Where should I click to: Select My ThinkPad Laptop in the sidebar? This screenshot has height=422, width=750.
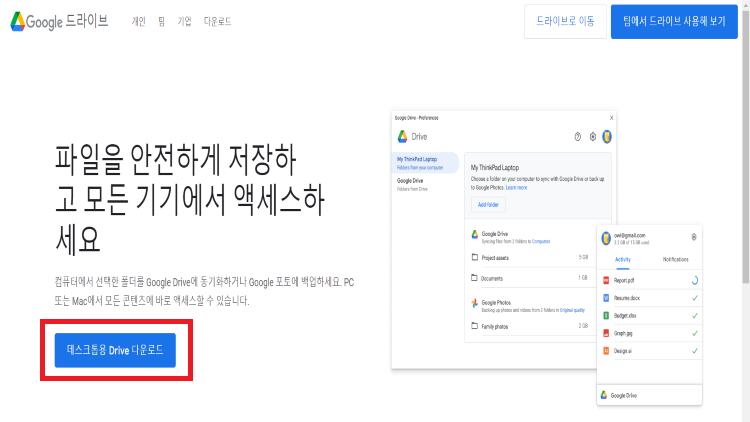click(x=425, y=163)
